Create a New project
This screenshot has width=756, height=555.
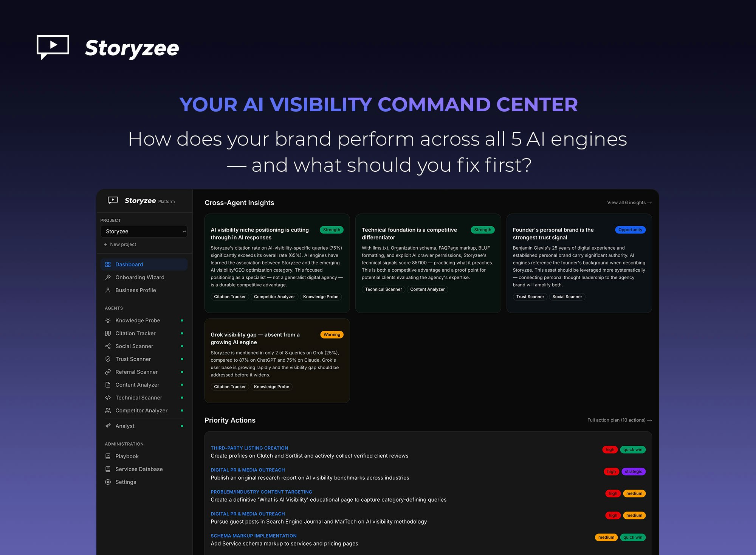tap(120, 244)
